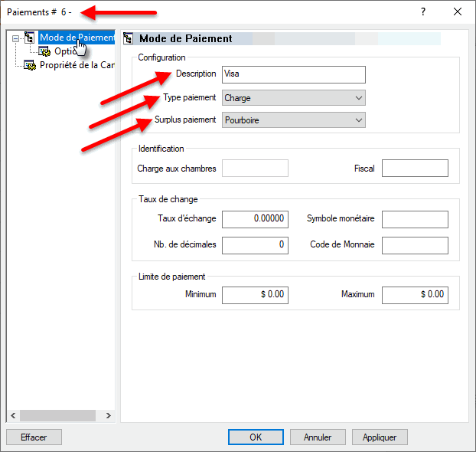Image resolution: width=476 pixels, height=452 pixels.
Task: Focus the Charge aux chambres field
Action: coord(255,169)
